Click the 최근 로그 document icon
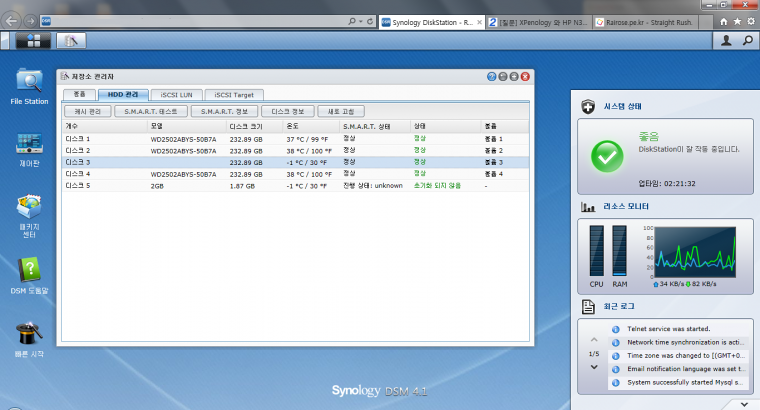 click(588, 307)
